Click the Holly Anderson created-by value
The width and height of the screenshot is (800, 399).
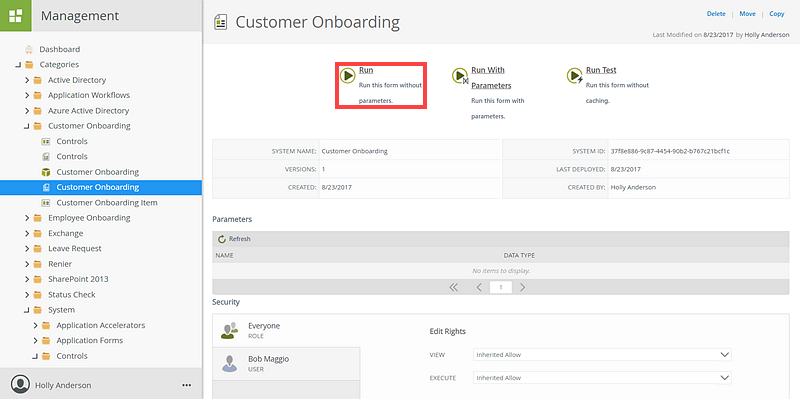[633, 187]
